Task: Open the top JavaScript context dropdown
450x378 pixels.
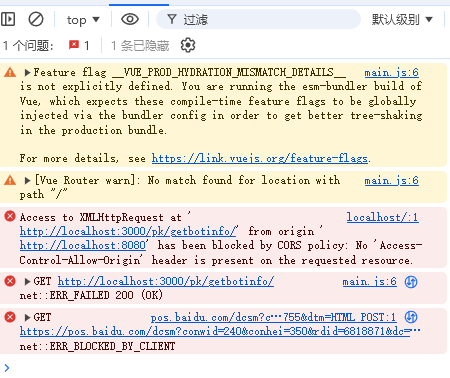Action: [x=83, y=20]
